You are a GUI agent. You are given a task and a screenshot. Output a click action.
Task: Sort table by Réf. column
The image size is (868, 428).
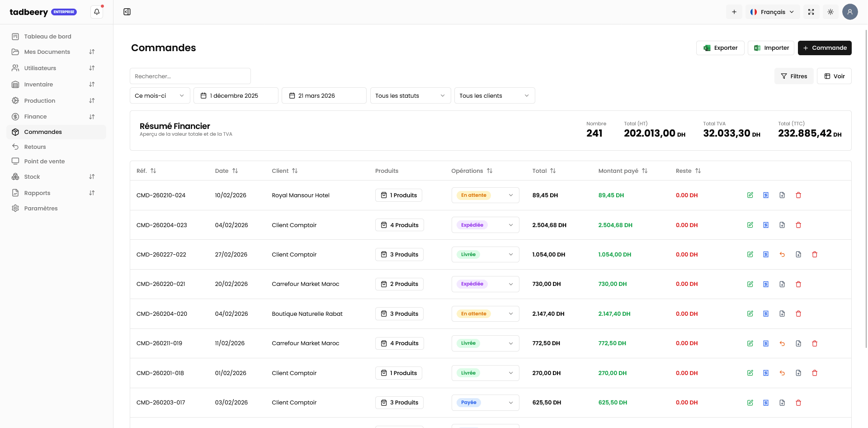[x=146, y=171]
